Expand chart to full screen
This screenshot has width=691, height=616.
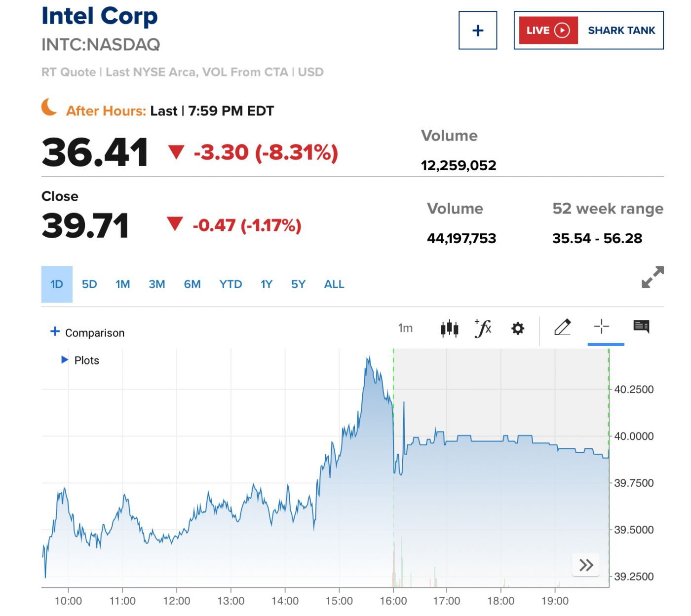[652, 277]
